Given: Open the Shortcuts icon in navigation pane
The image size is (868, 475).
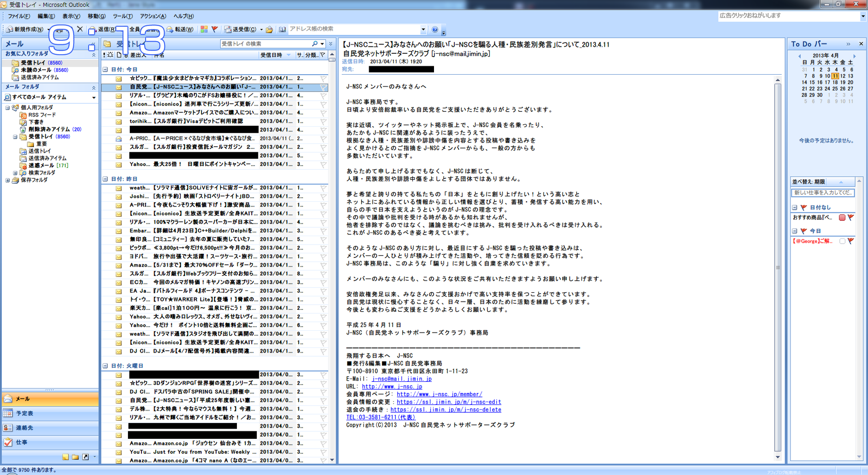Looking at the screenshot, I should [85, 457].
